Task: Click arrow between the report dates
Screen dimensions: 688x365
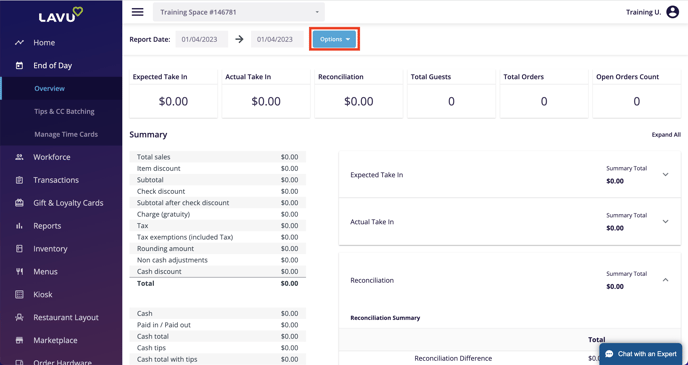Action: (239, 39)
